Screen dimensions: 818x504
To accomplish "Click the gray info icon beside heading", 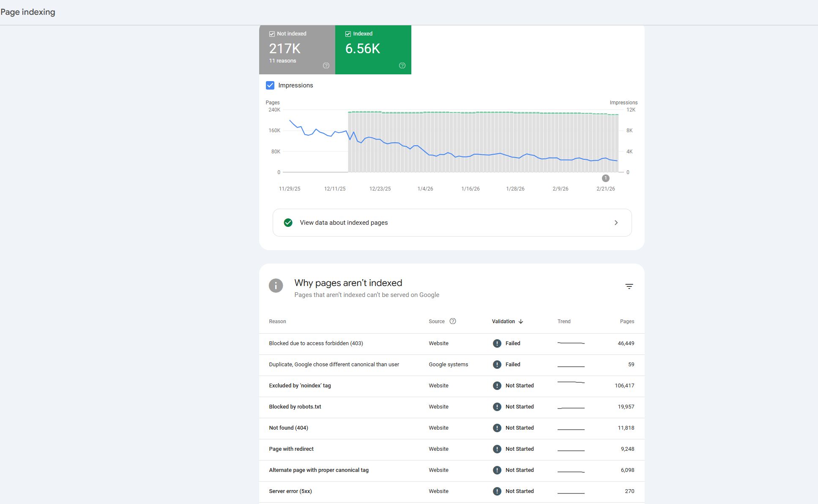I will [x=276, y=286].
